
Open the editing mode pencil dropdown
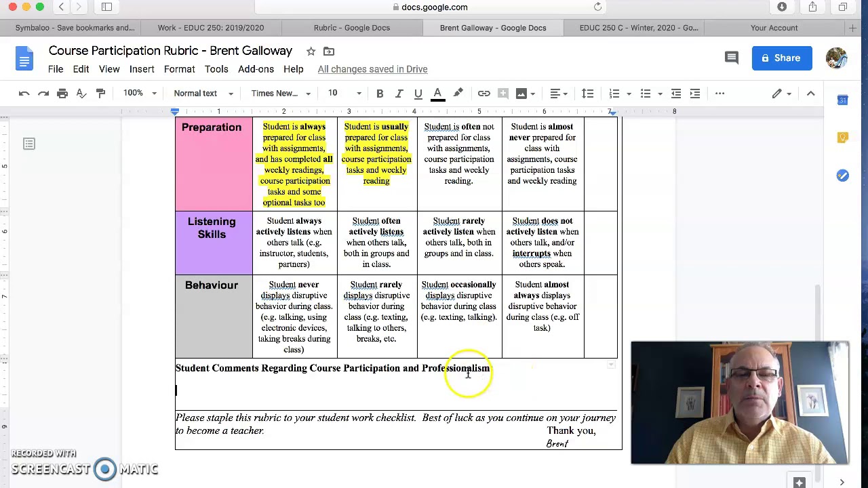[781, 94]
